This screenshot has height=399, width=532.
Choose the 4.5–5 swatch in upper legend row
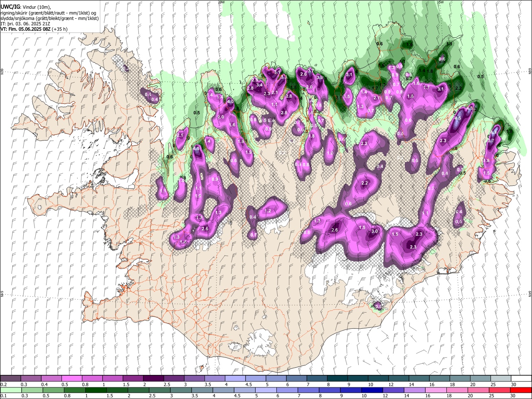click(255, 378)
